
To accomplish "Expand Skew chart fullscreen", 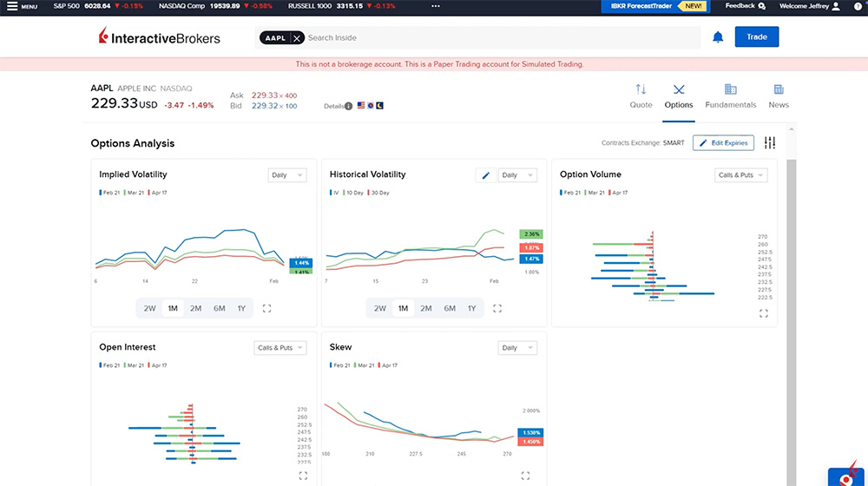I will (x=525, y=476).
